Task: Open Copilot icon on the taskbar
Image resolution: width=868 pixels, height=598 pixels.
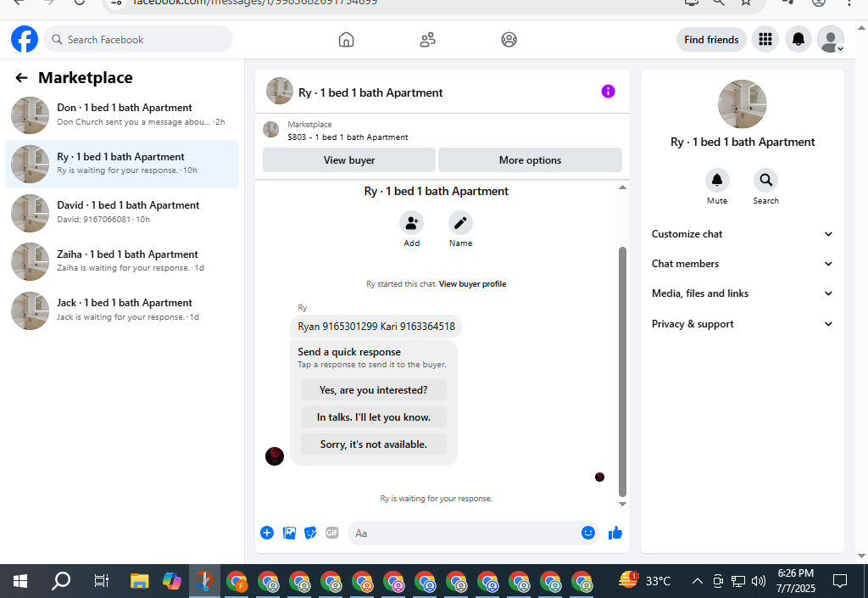Action: pos(171,581)
